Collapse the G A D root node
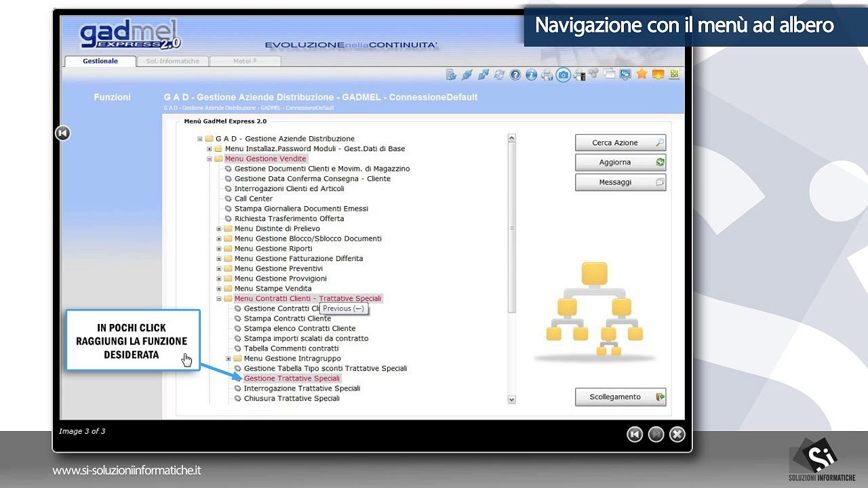The height and width of the screenshot is (488, 868). coord(200,139)
